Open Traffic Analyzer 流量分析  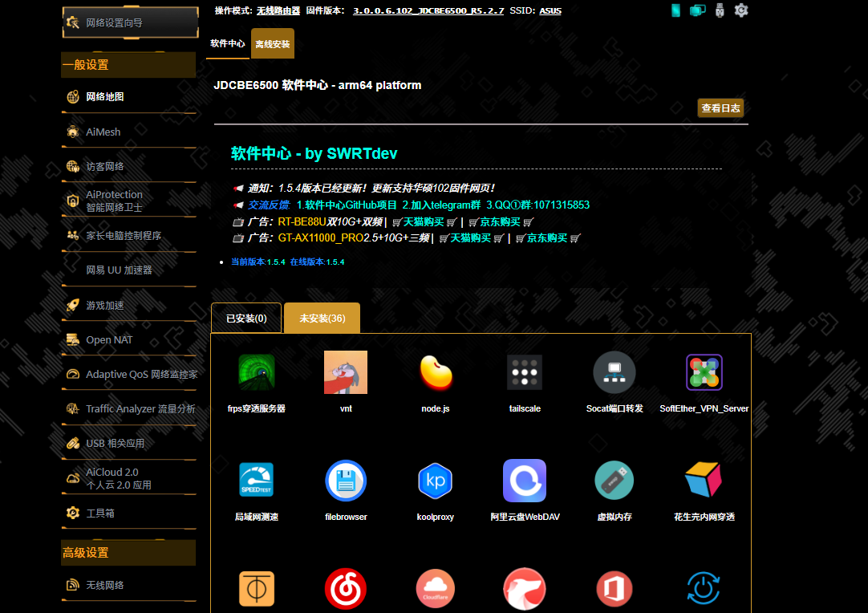pos(129,408)
